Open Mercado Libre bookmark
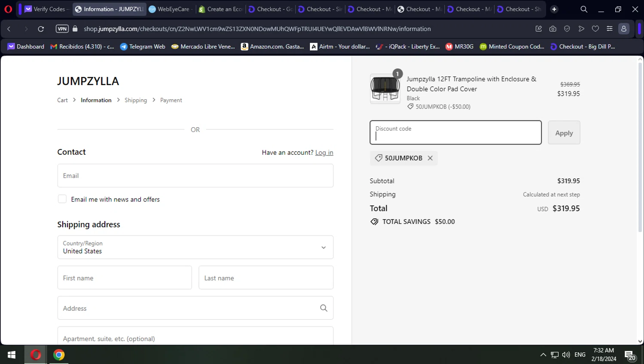This screenshot has width=644, height=364. tap(203, 46)
